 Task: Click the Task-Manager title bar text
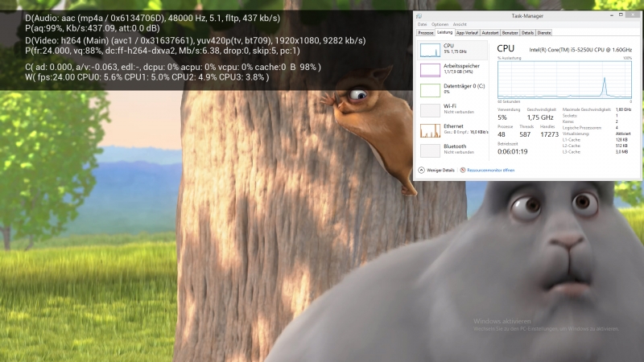[x=527, y=16]
